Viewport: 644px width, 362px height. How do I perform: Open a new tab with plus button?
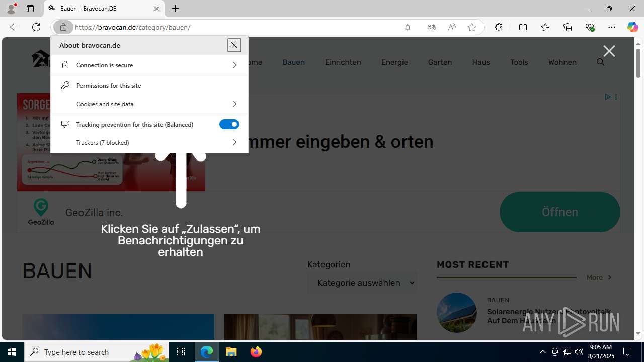tap(175, 9)
